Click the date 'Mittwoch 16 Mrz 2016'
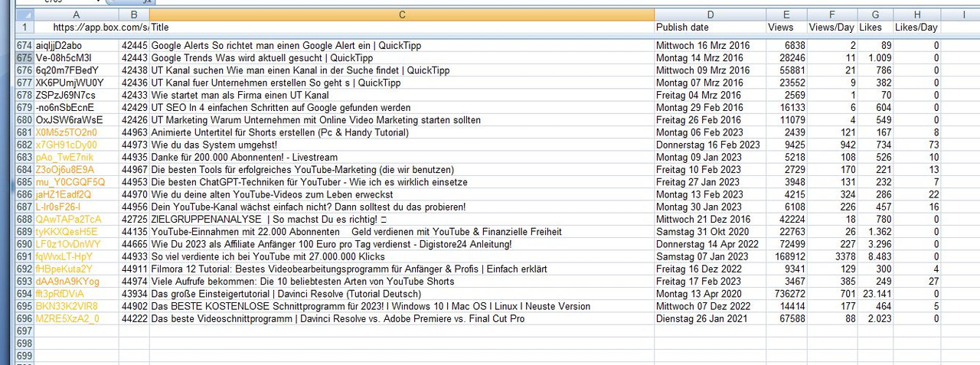 coord(703,46)
